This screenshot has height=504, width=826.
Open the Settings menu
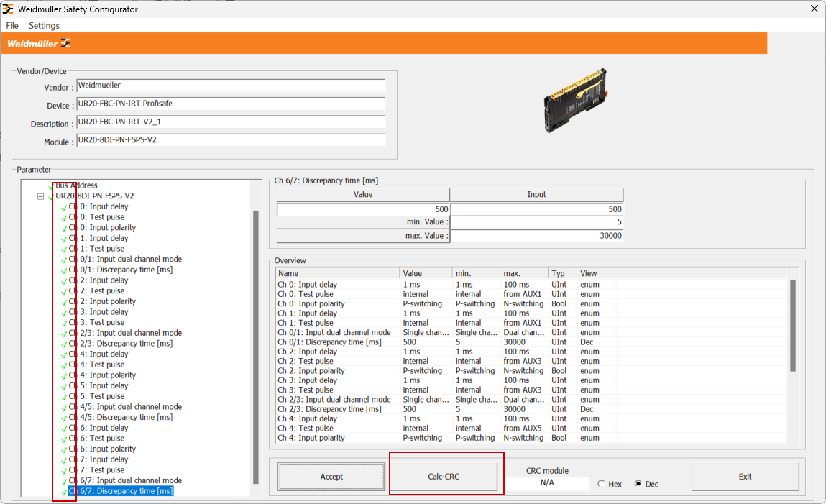coord(44,25)
